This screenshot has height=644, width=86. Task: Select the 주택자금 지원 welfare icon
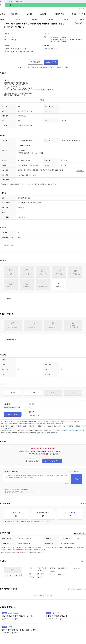point(11,285)
